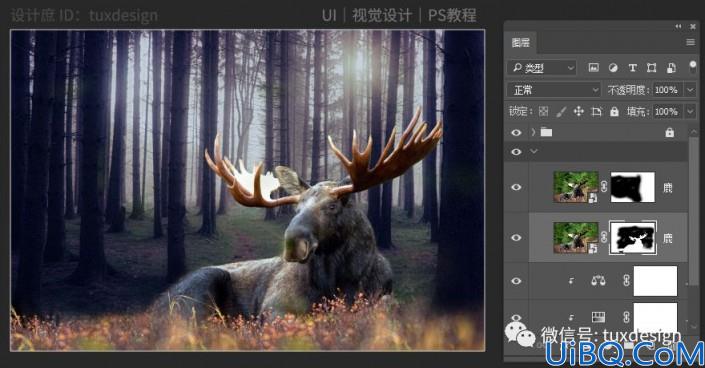Click the gradient map adjustment icon

click(598, 317)
